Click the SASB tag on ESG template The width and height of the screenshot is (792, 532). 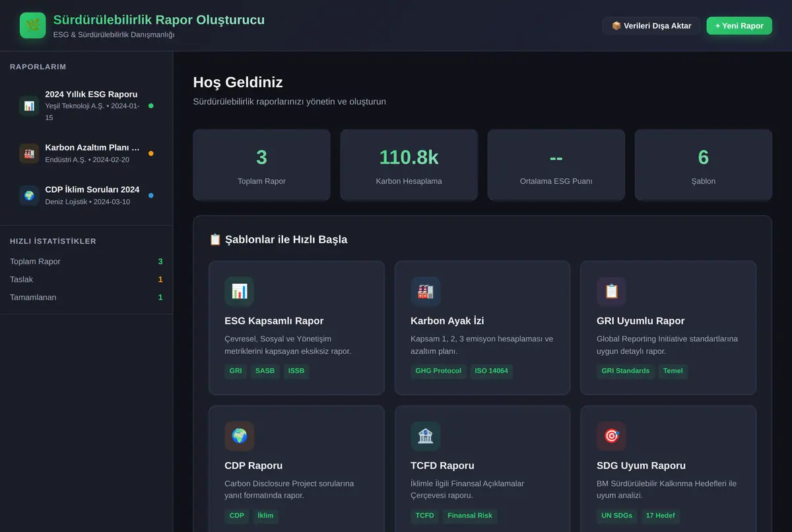point(265,371)
